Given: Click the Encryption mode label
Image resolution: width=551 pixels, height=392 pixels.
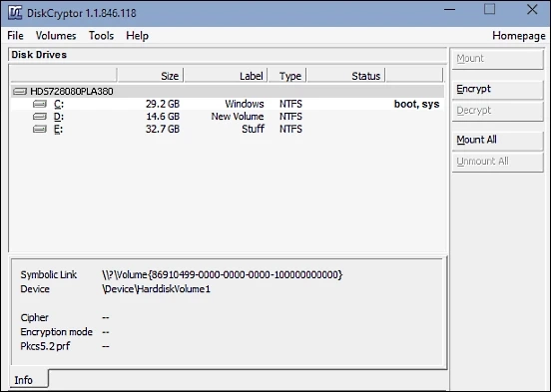Looking at the screenshot, I should point(57,332).
